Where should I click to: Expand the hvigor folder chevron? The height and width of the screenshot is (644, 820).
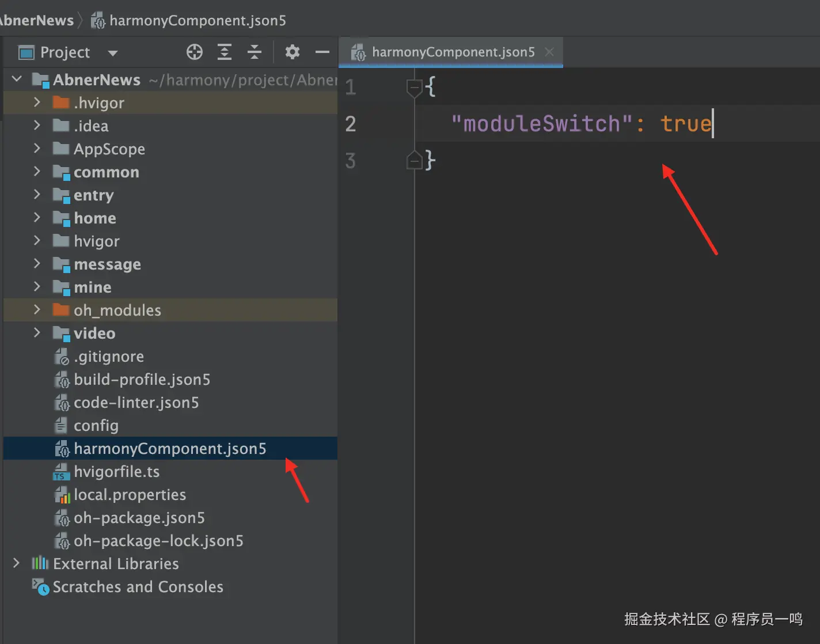[37, 240]
